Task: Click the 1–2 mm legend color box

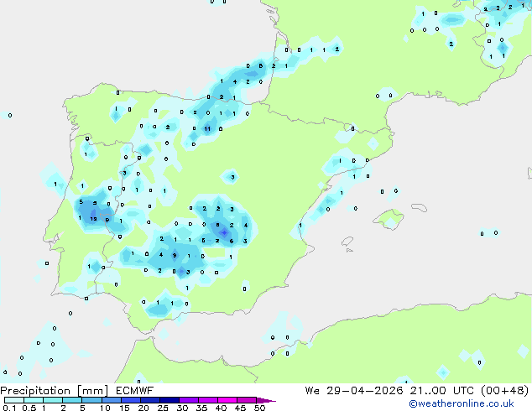Action: coord(53,400)
